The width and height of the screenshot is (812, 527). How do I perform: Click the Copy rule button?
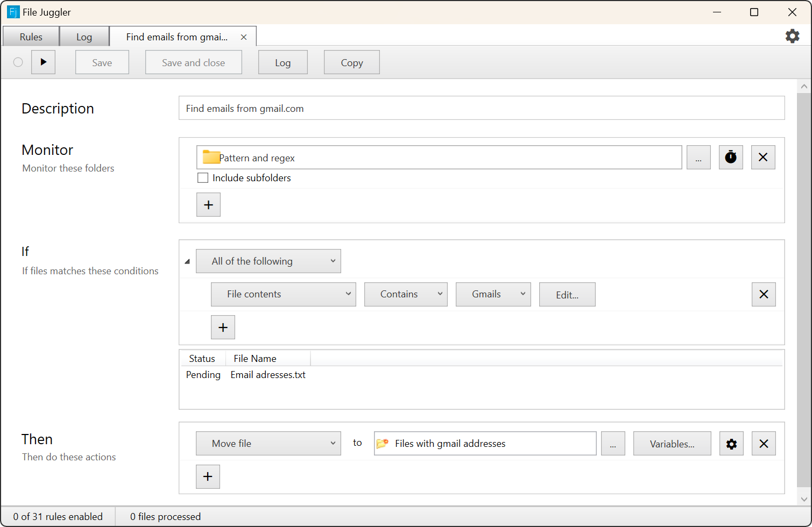tap(352, 62)
